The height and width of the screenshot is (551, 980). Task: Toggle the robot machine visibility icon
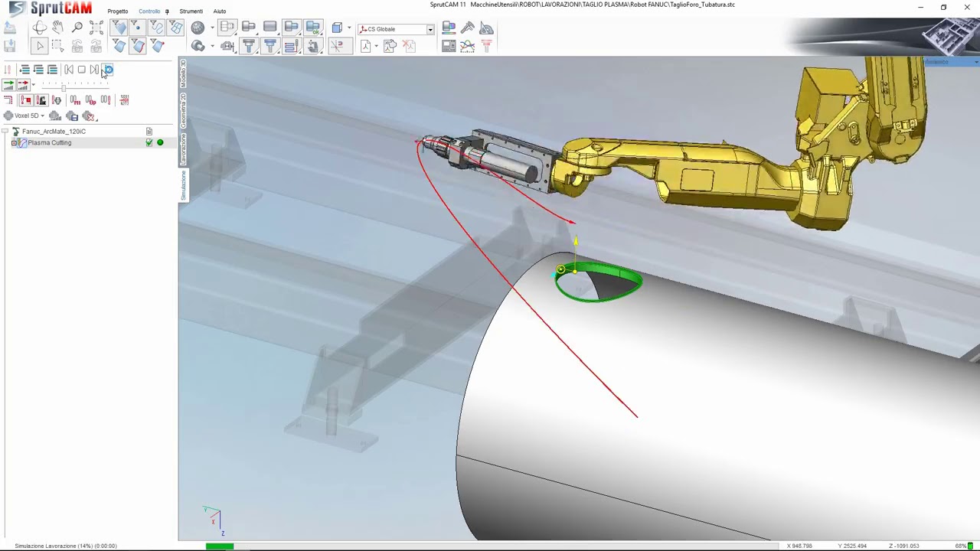point(313,45)
